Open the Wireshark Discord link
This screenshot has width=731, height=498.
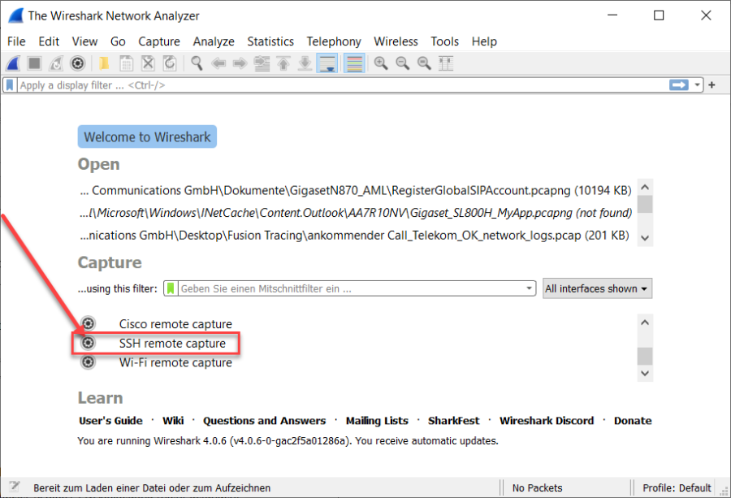tap(546, 421)
